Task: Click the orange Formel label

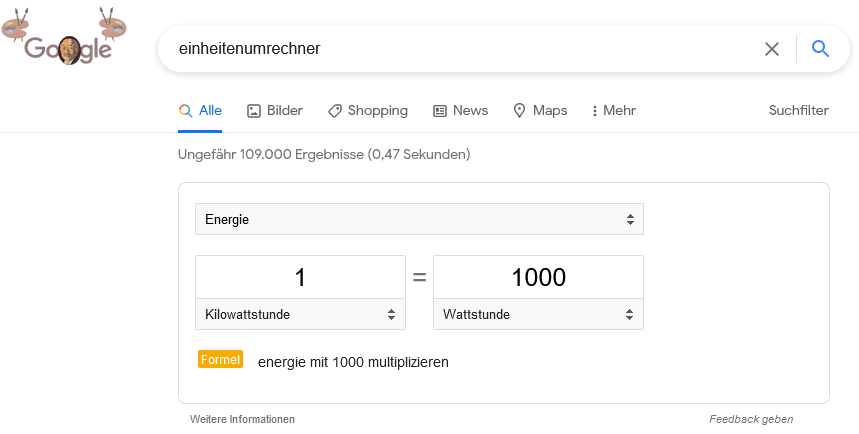Action: 220,359
